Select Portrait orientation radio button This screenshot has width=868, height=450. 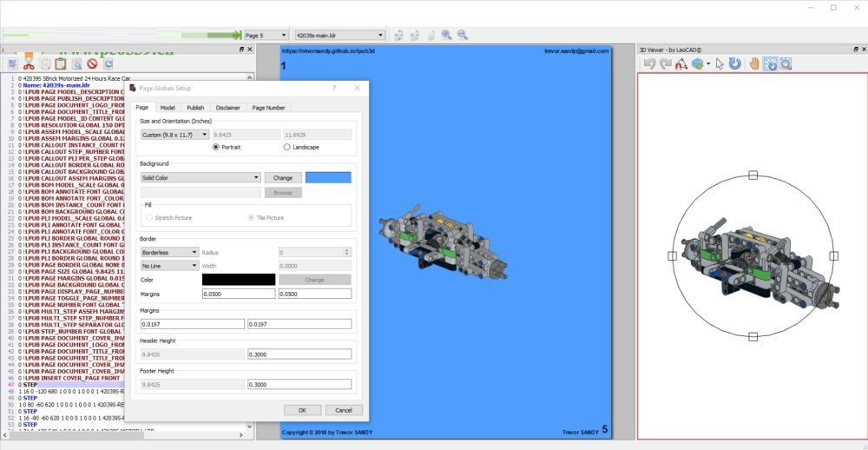tap(215, 148)
